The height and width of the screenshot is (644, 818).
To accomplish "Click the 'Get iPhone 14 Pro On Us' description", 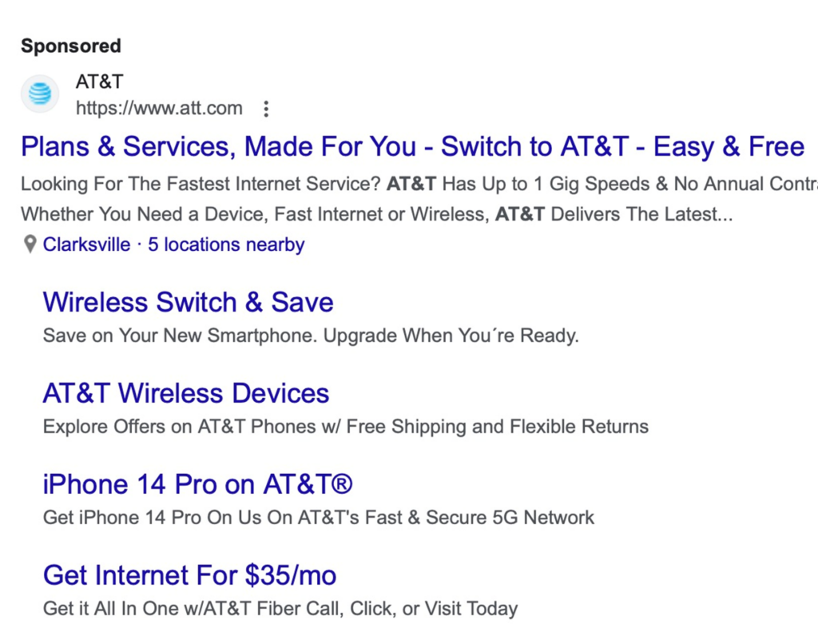I will (x=318, y=518).
